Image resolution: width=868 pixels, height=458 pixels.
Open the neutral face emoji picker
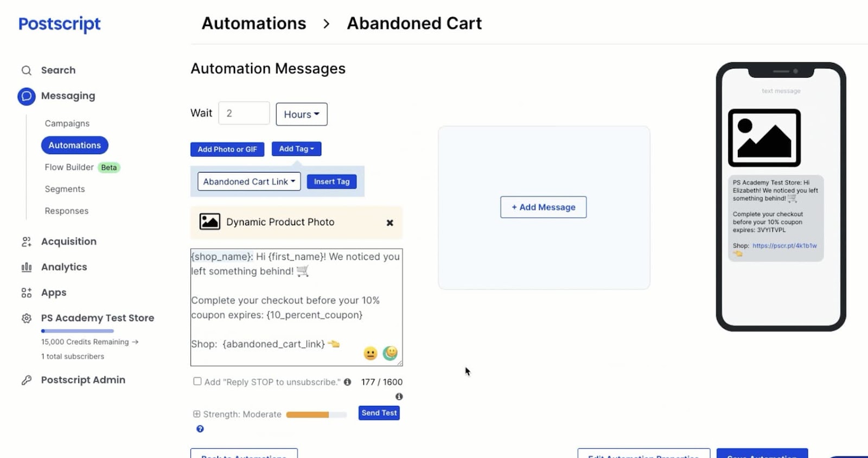click(371, 354)
